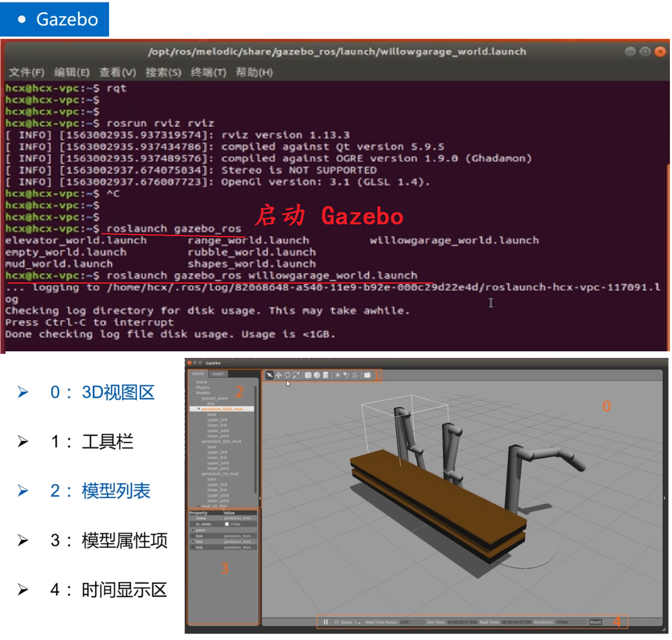Activate the translate mode tool in Gazebo toolbar
This screenshot has width=672, height=640.
pyautogui.click(x=278, y=375)
